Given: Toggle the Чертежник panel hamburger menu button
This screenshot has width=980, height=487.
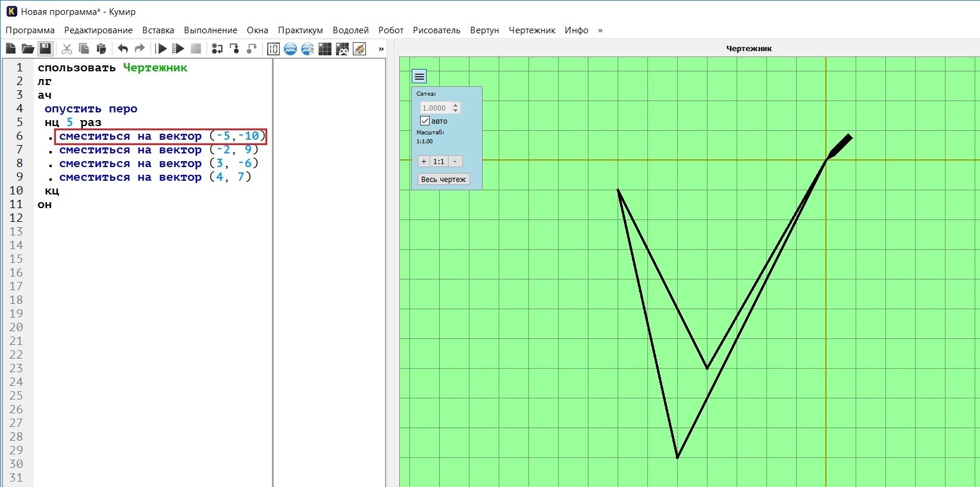Looking at the screenshot, I should coord(419,76).
